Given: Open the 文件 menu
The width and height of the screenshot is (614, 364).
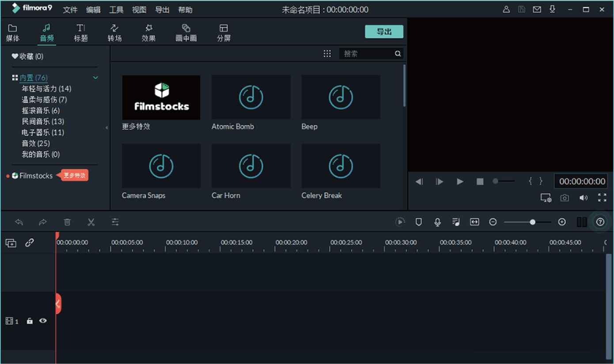Looking at the screenshot, I should tap(70, 10).
